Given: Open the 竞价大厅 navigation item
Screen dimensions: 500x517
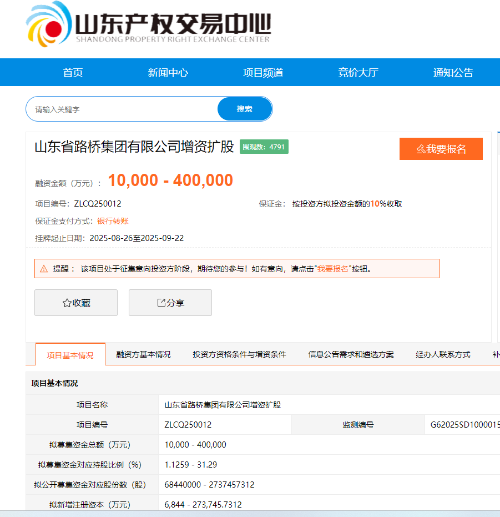Looking at the screenshot, I should 358,72.
